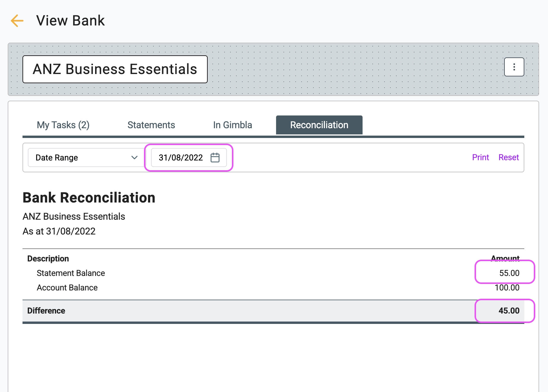Select the In Gimbla tab
The height and width of the screenshot is (392, 548).
[x=233, y=125]
